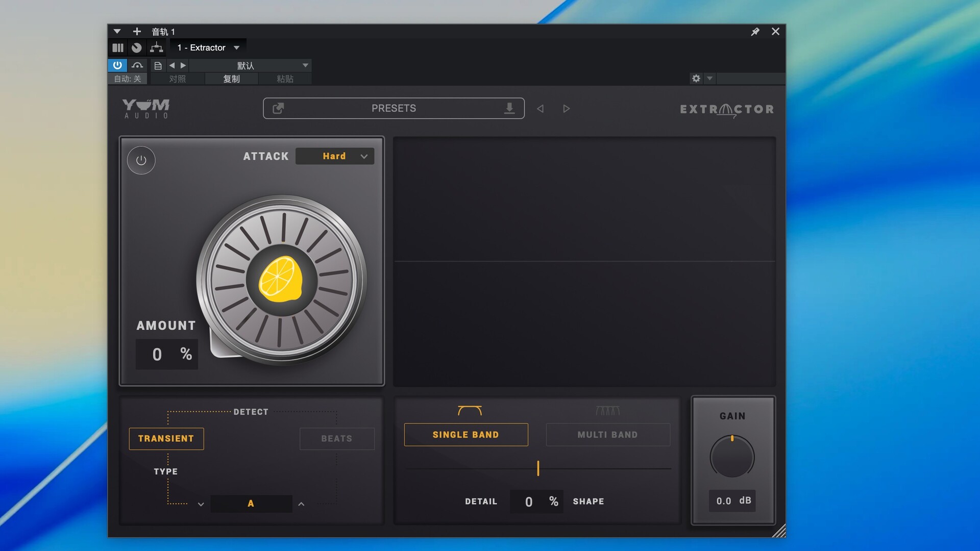Click type selector up arrow
980x551 pixels.
pyautogui.click(x=301, y=504)
